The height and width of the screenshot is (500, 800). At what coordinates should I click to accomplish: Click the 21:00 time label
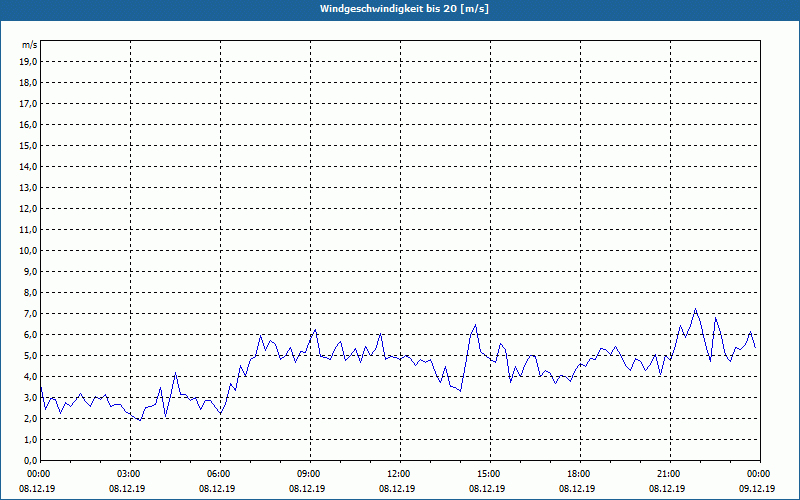670,474
